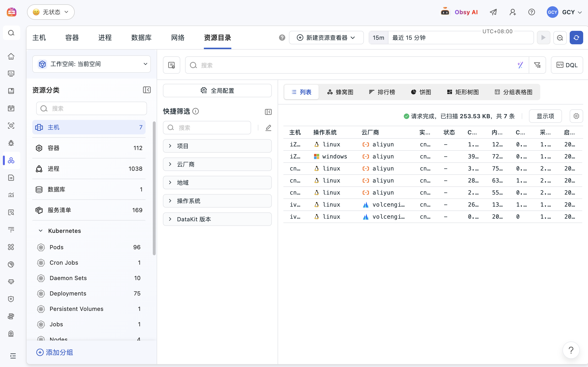Screen dimensions: 588x367
Task: Expand the 项目 filter
Action: [217, 146]
